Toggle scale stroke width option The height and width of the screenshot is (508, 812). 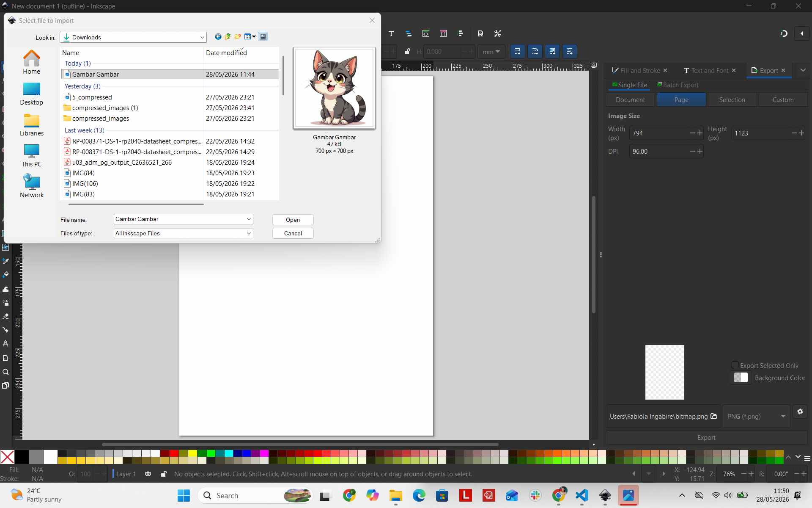(518, 52)
